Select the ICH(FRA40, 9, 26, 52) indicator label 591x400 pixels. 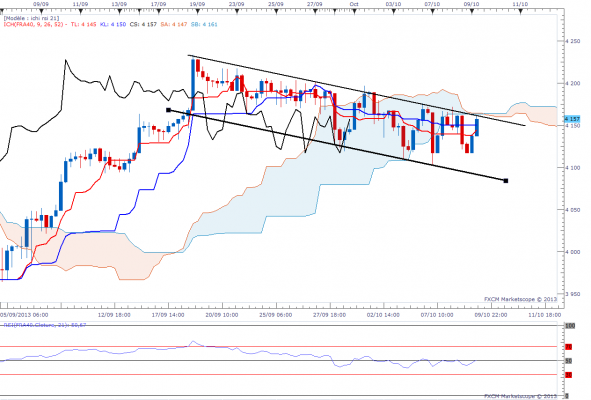33,25
